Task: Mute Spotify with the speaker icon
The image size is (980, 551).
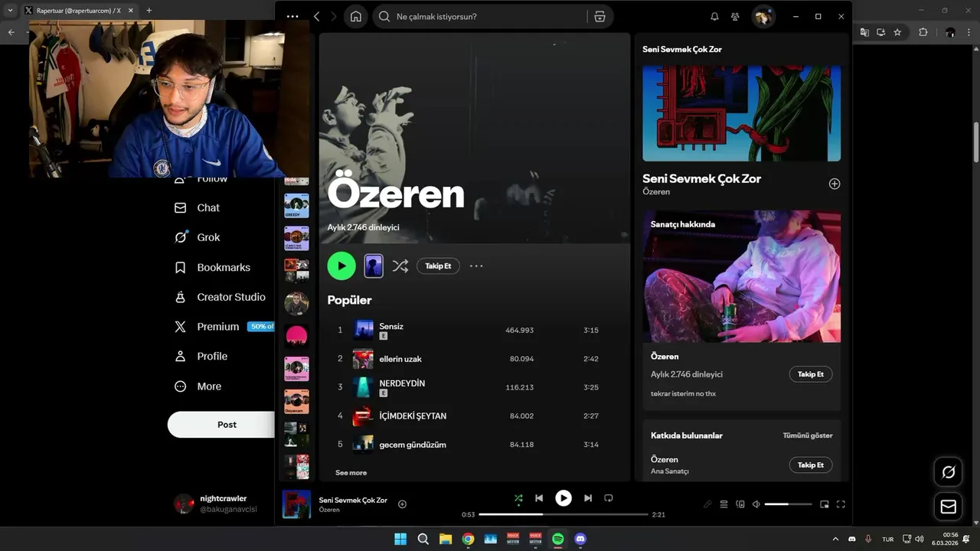Action: pos(756,504)
